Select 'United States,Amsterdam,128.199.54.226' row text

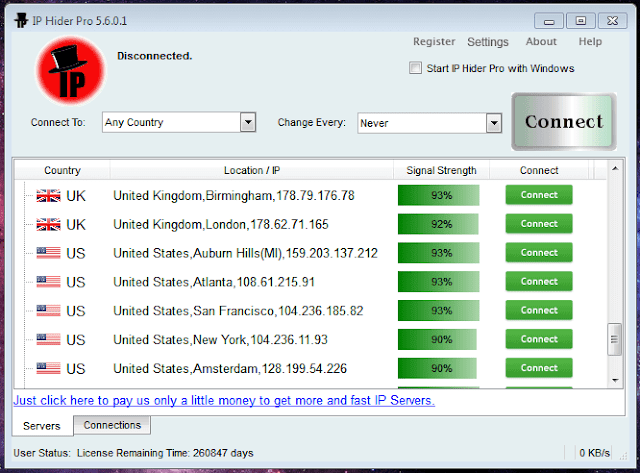230,369
